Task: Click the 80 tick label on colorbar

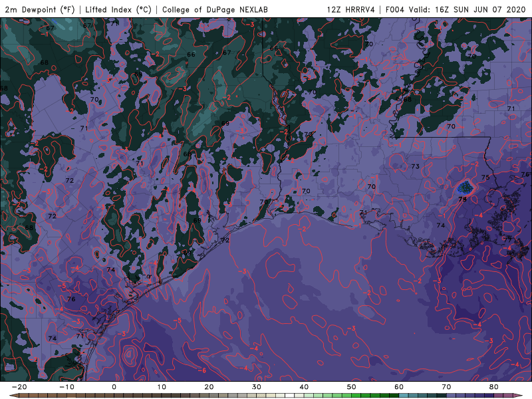Action: 494,387
